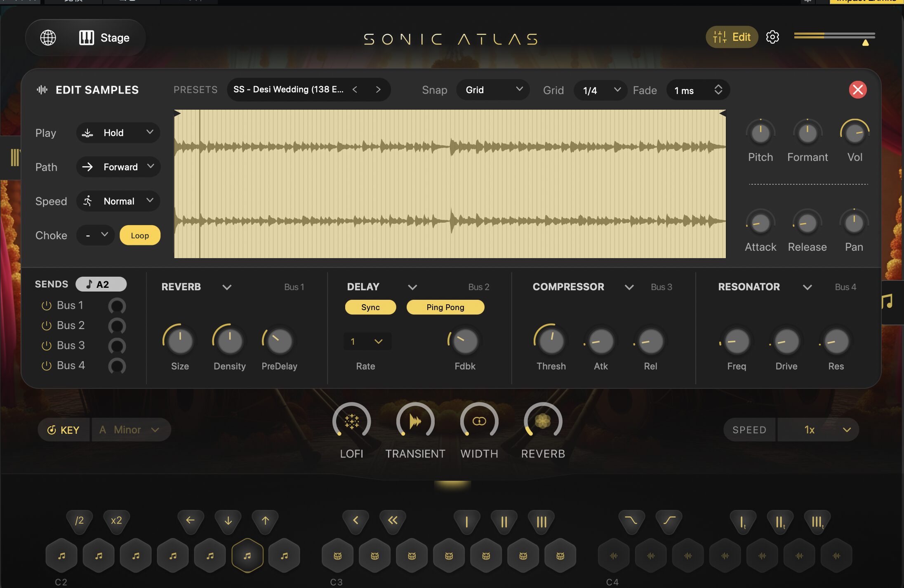
Task: Click the double left chevron key
Action: (x=393, y=520)
